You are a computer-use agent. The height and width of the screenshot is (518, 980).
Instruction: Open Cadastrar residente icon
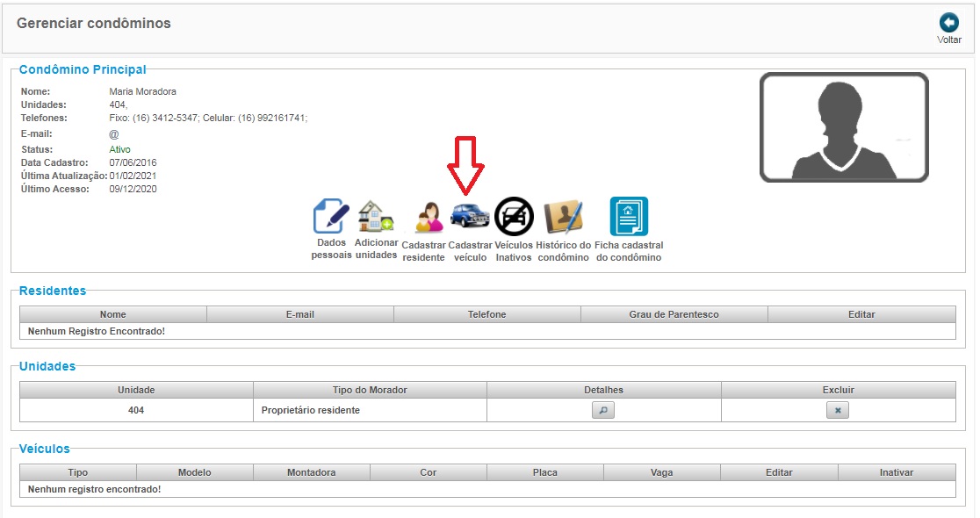click(x=429, y=218)
